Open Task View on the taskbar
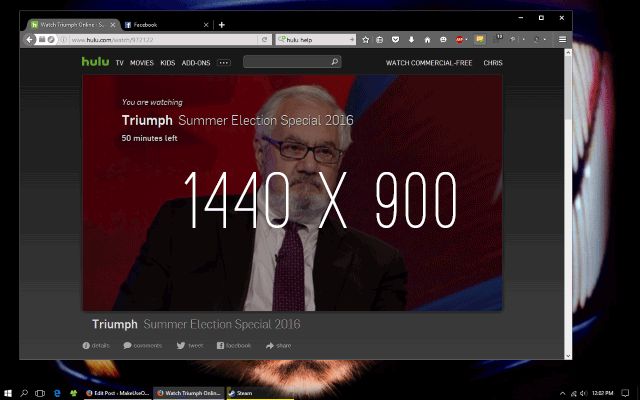 pos(40,393)
